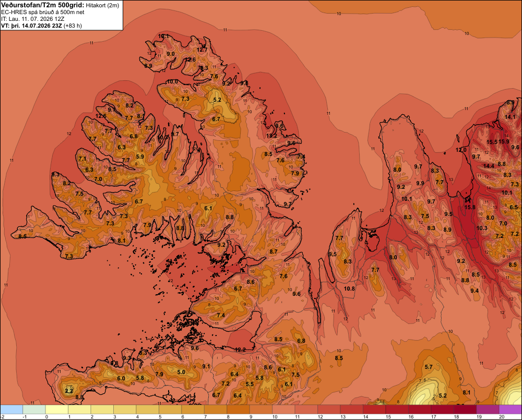Click the 10.8 temperature value on the map

tap(349, 289)
